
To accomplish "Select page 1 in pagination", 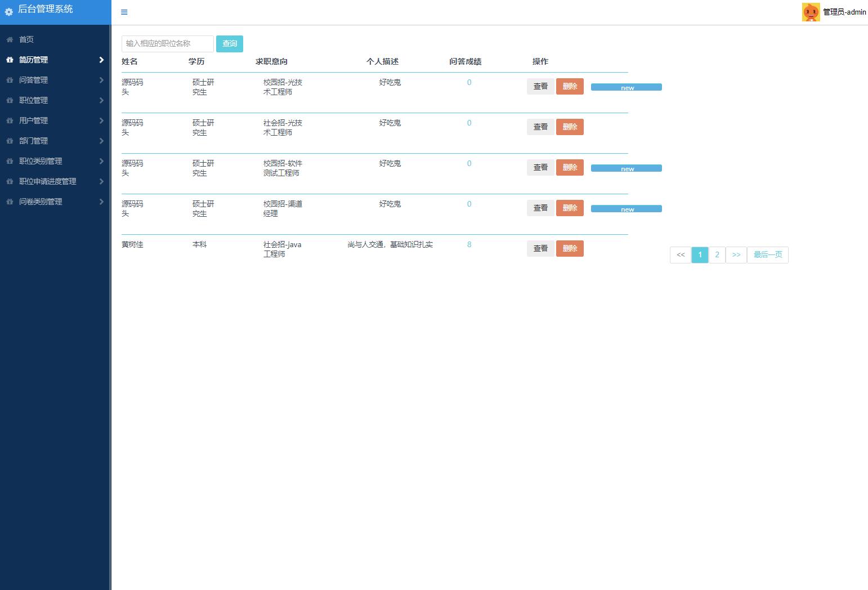I will coord(700,255).
